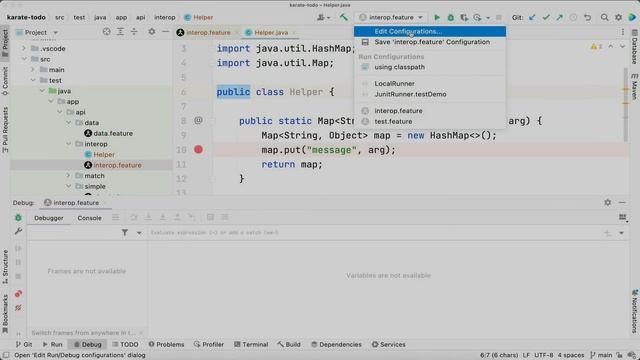Click the green Run button in toolbar
The height and width of the screenshot is (360, 640).
point(437,18)
